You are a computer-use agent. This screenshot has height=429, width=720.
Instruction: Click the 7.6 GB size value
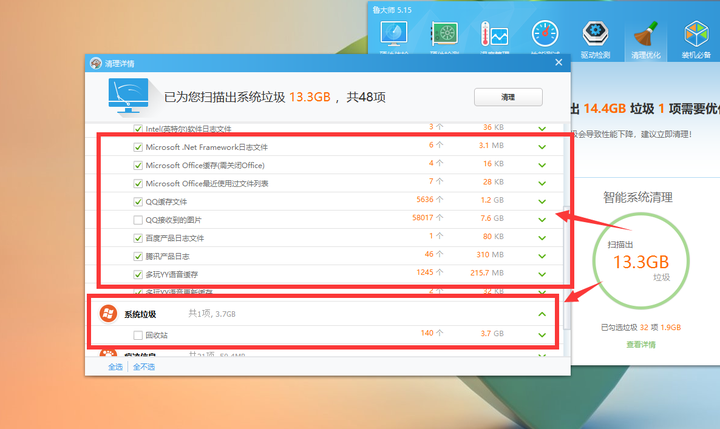click(492, 218)
